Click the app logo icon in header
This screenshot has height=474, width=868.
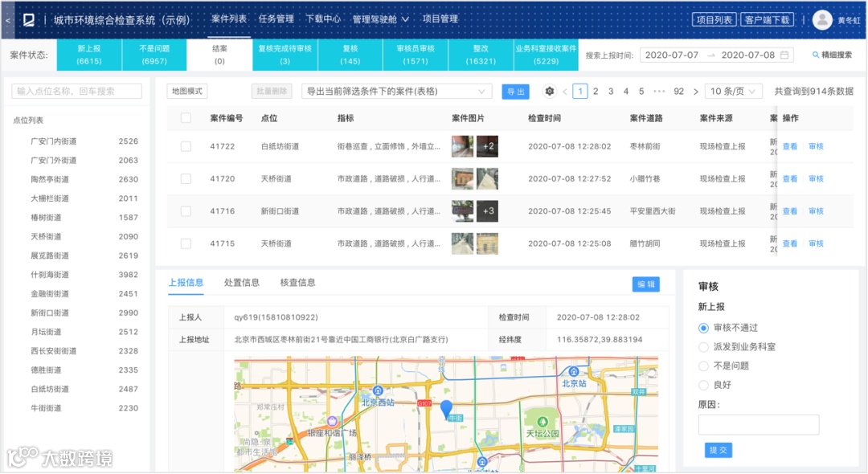(28, 20)
